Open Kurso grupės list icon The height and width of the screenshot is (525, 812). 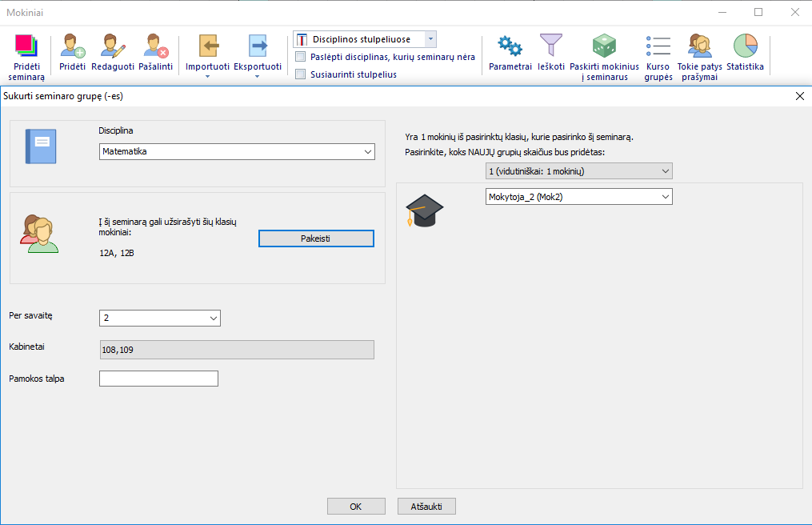click(x=658, y=45)
